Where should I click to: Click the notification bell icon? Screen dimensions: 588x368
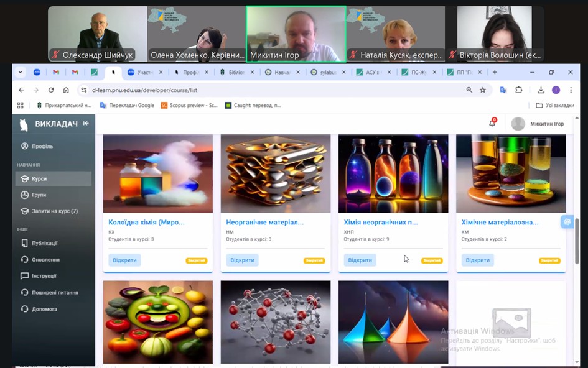(x=492, y=123)
